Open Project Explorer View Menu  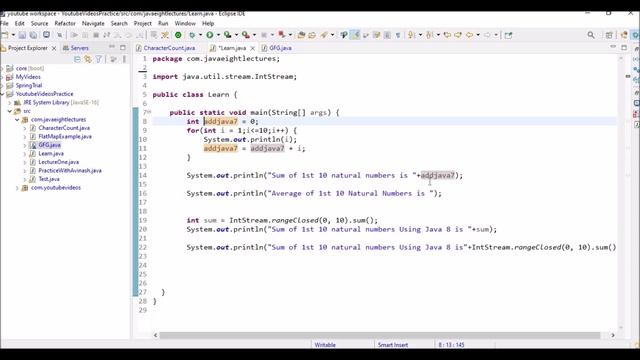pos(124,60)
